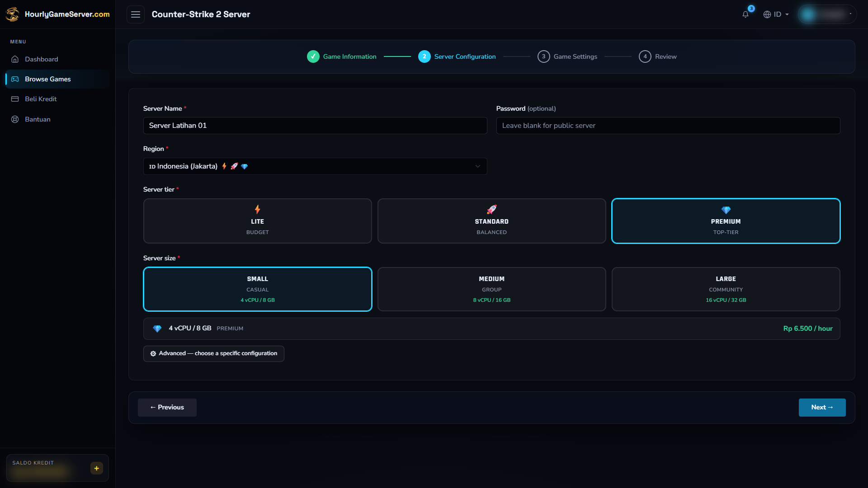Choose the MEDIUM group server size
The height and width of the screenshot is (488, 868).
[492, 289]
